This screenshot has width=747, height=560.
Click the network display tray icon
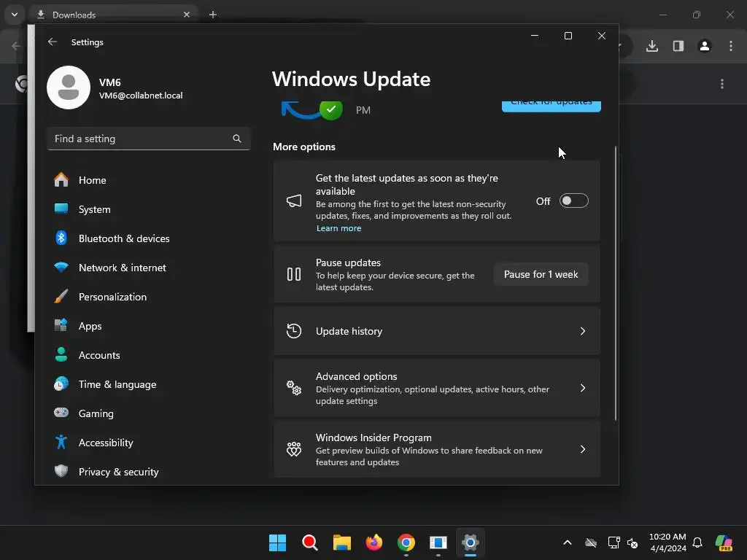pos(614,542)
